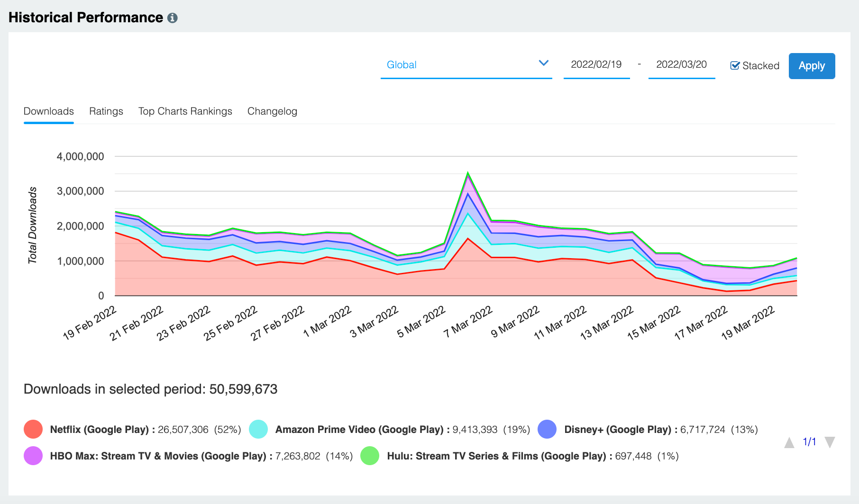Viewport: 859px width, 504px height.
Task: Click Hulu: Stream TV Series & Films label
Action: (x=499, y=456)
